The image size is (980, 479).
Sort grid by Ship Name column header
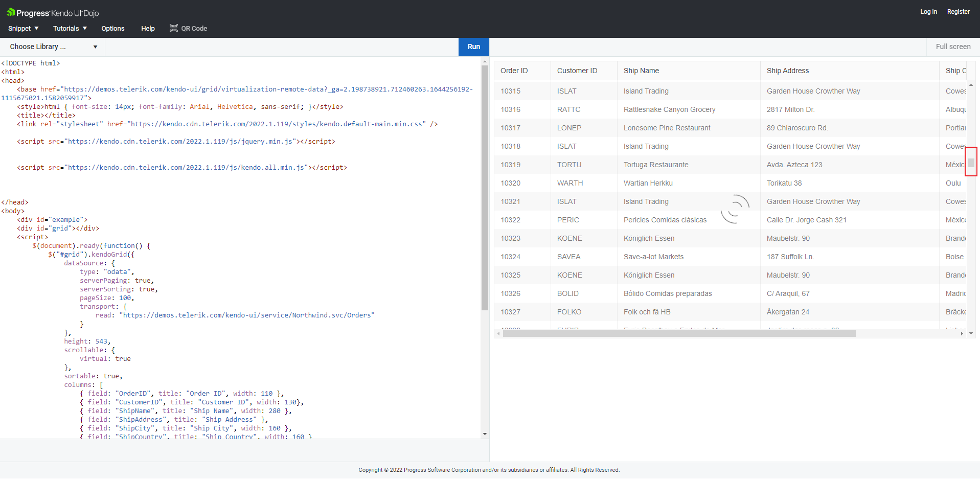click(641, 71)
